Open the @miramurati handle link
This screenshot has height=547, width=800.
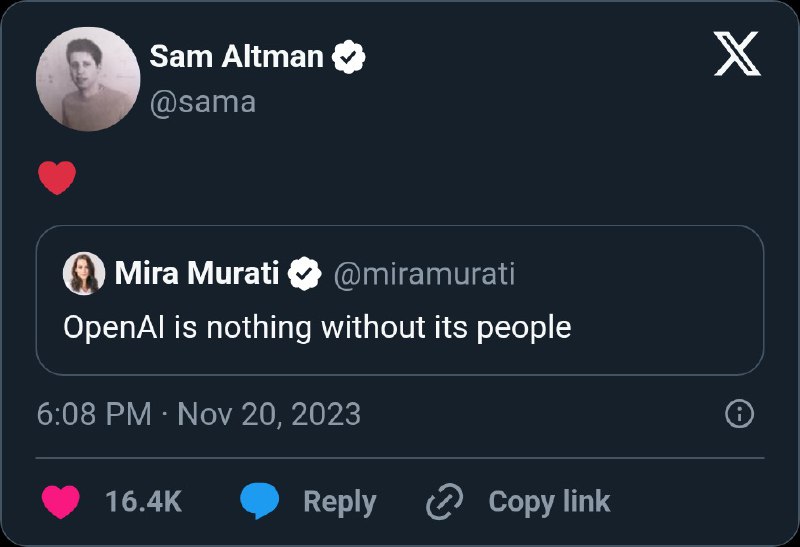(423, 273)
